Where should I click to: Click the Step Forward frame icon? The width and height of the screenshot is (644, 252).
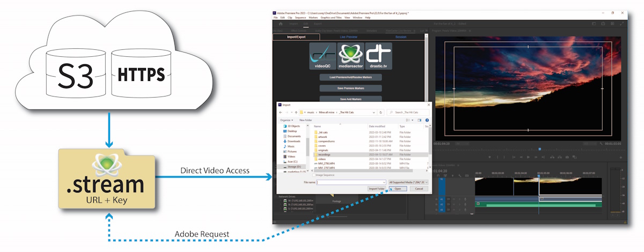click(536, 157)
